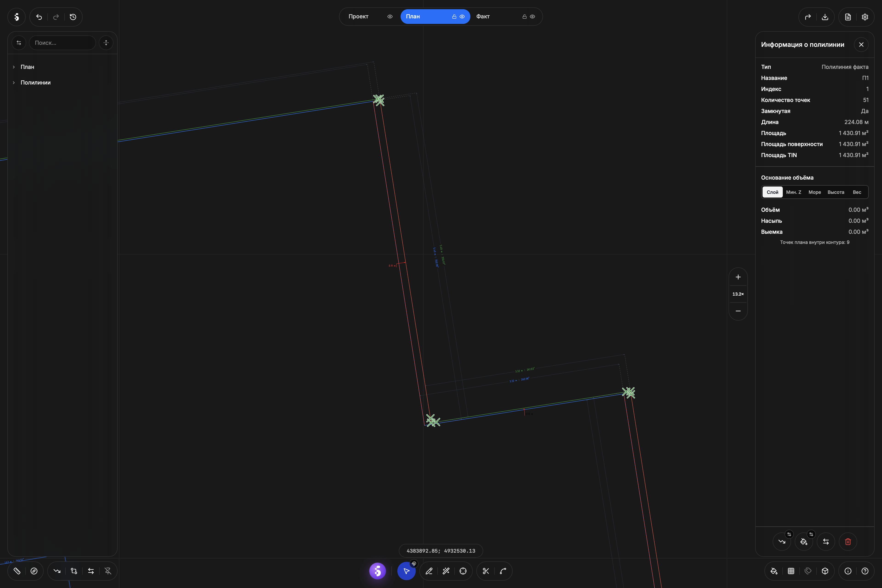The width and height of the screenshot is (882, 588).
Task: Click the compass icon in bottom toolbar
Action: pyautogui.click(x=34, y=571)
